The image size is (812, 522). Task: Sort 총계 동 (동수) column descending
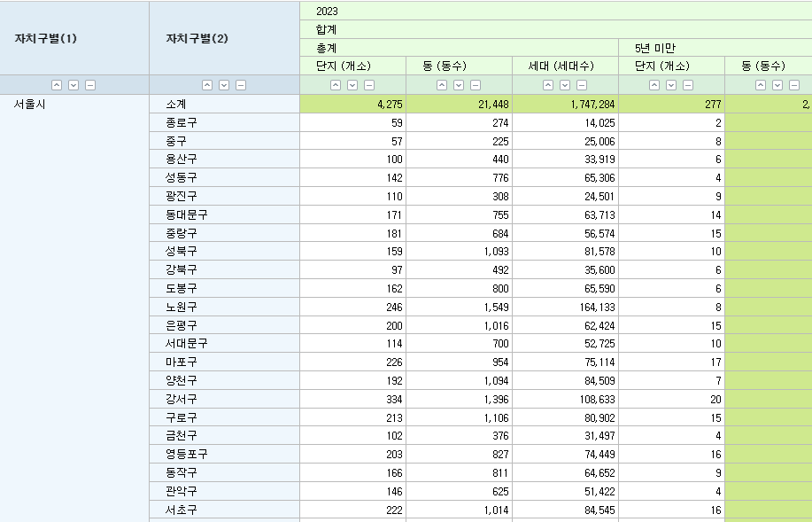[459, 85]
